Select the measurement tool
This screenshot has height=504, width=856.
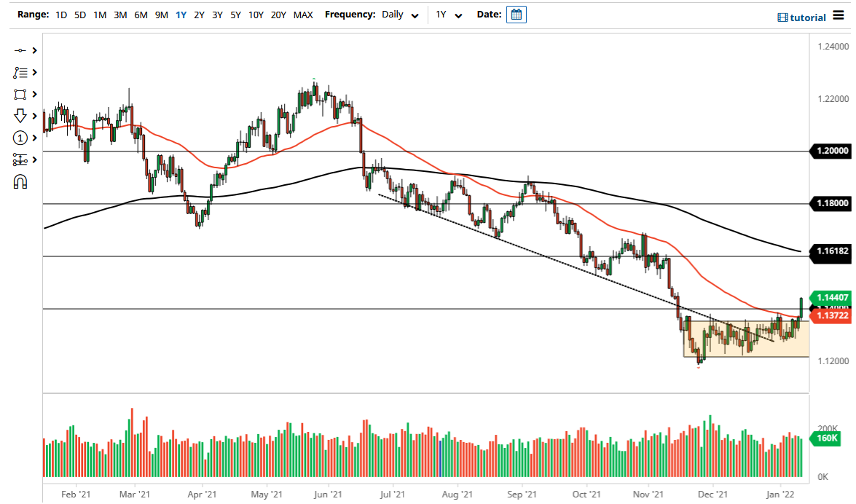point(20,160)
